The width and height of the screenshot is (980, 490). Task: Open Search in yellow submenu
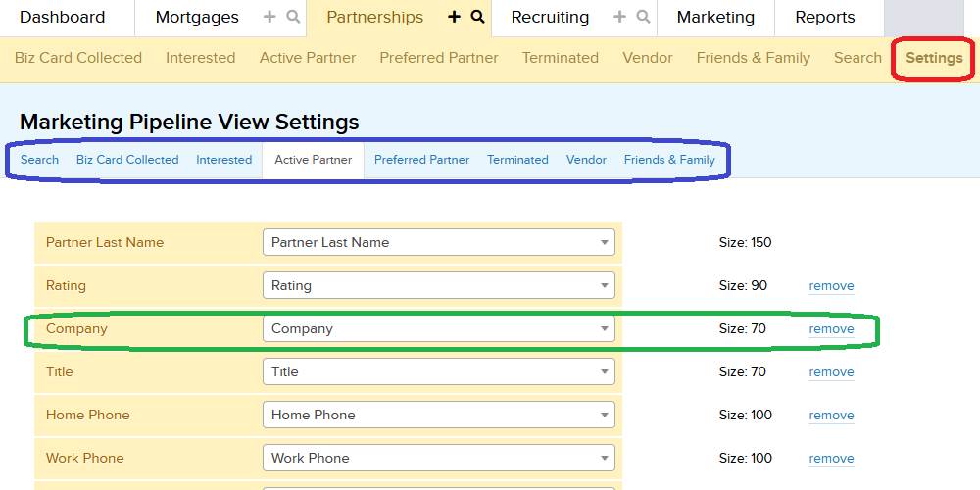pos(857,58)
